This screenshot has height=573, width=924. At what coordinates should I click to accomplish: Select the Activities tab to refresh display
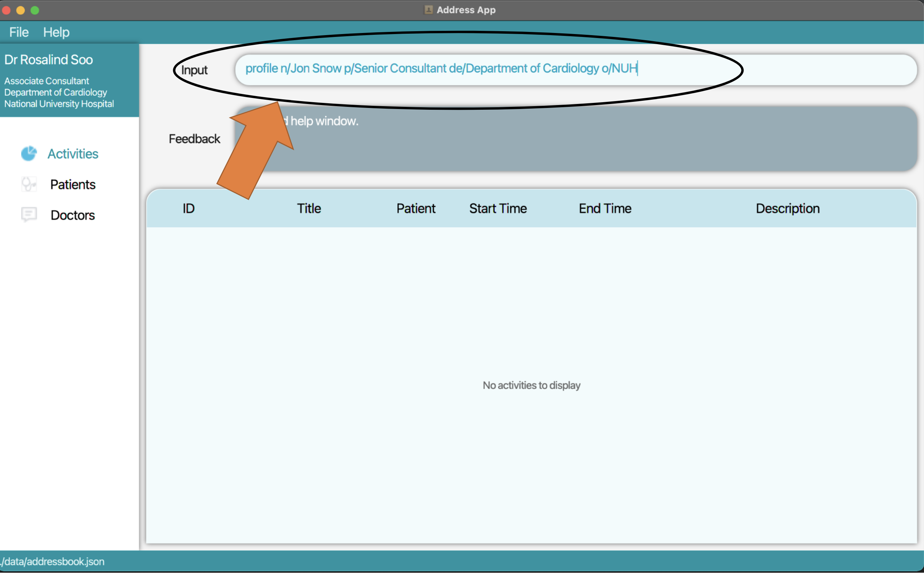coord(73,153)
